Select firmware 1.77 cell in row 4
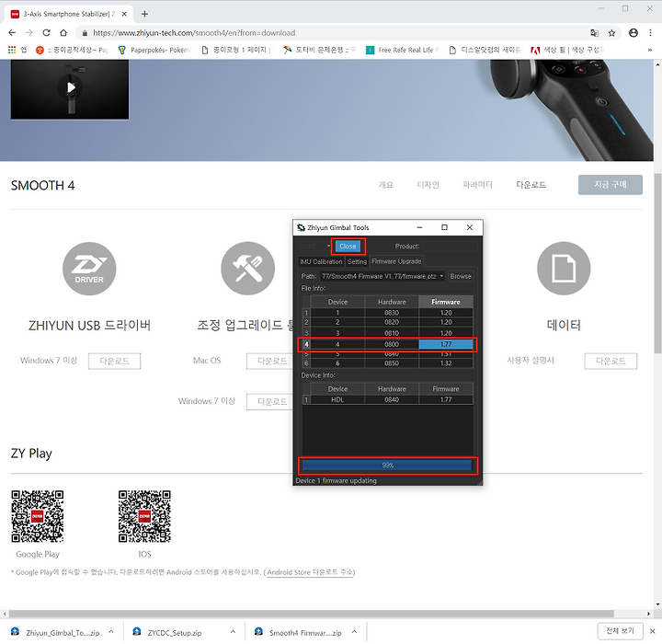The image size is (662, 644). (446, 344)
